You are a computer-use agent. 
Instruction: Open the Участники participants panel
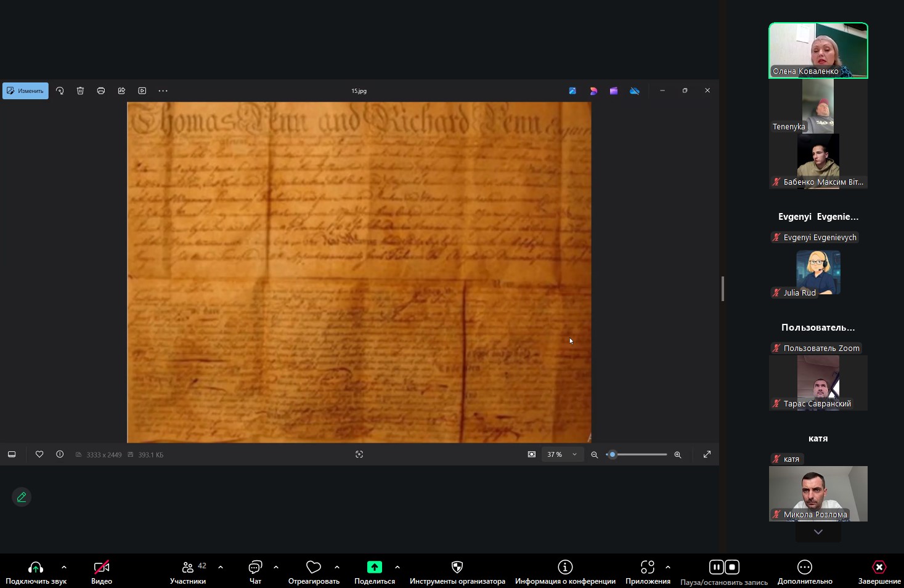tap(188, 572)
